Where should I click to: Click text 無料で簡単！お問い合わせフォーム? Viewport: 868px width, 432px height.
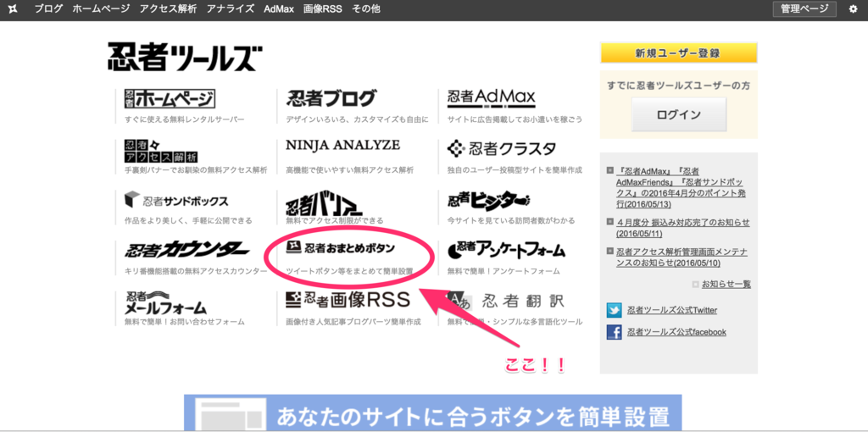point(184,322)
